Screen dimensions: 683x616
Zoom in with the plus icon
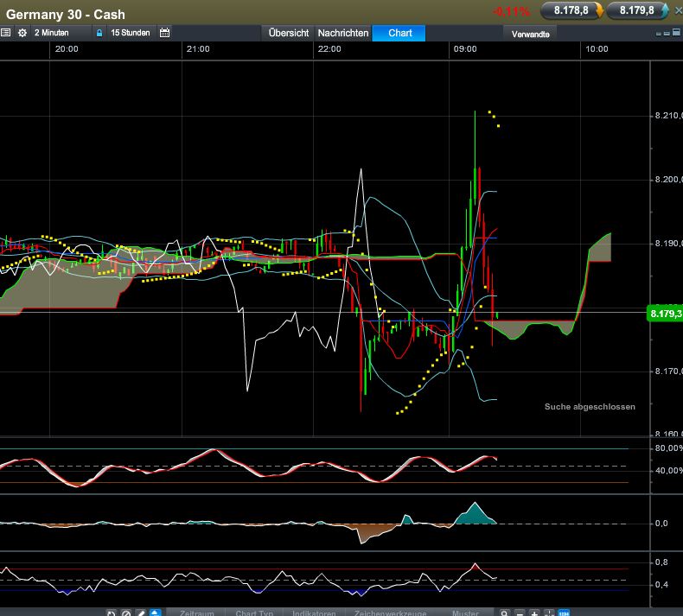[534, 613]
